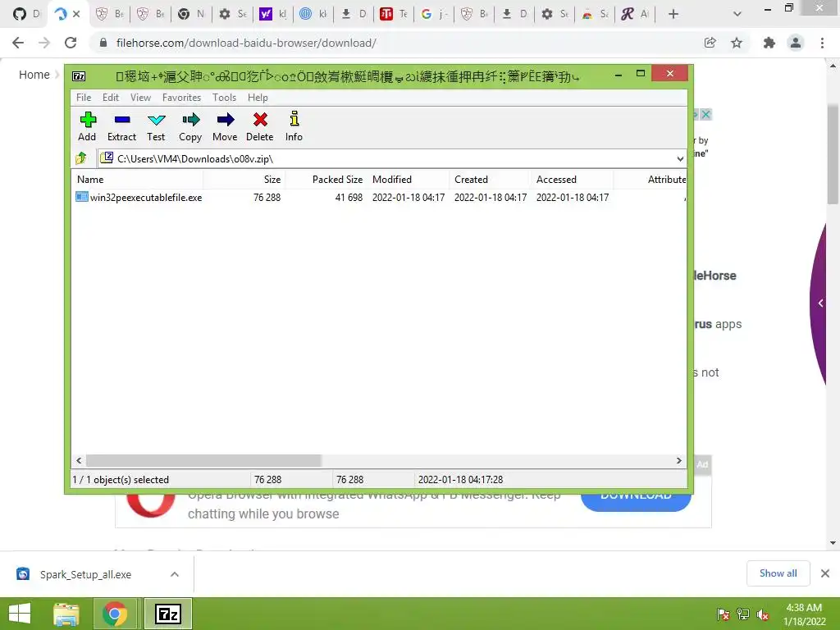The image size is (840, 630).
Task: Click the '1 / 1 object(s) selected' status text
Action: (121, 479)
